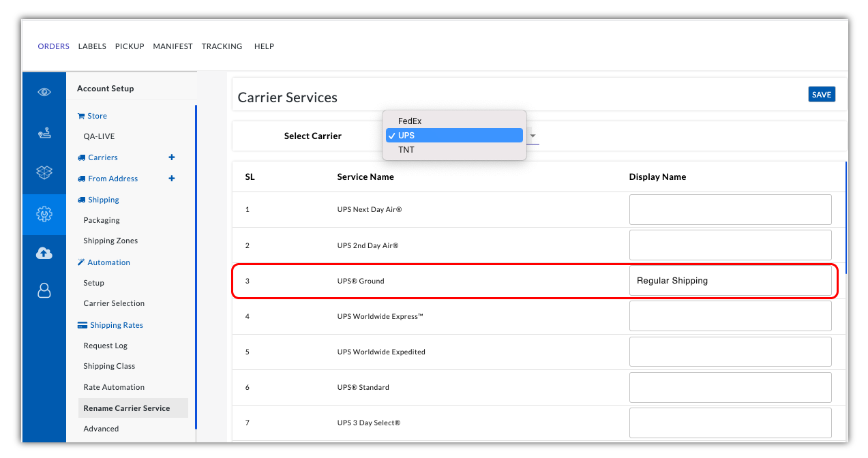
Task: Open the eye overview sidebar icon
Action: 44,92
